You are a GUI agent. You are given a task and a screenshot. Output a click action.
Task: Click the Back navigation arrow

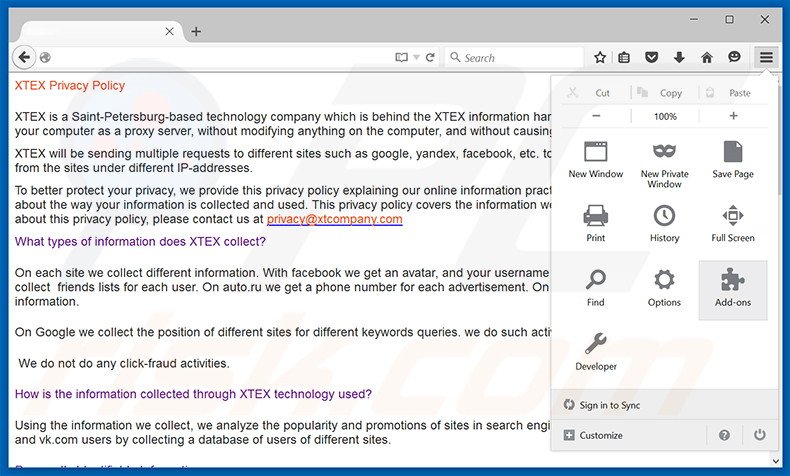click(x=24, y=57)
